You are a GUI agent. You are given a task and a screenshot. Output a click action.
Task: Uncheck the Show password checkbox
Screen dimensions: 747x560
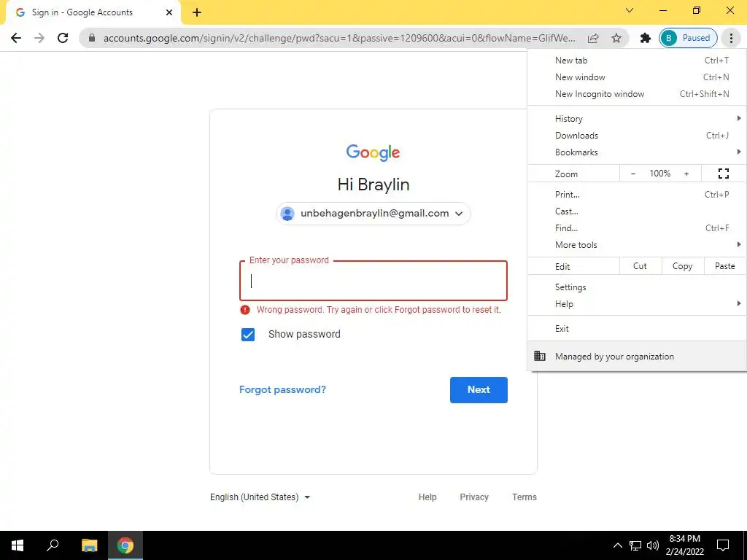[x=248, y=335]
